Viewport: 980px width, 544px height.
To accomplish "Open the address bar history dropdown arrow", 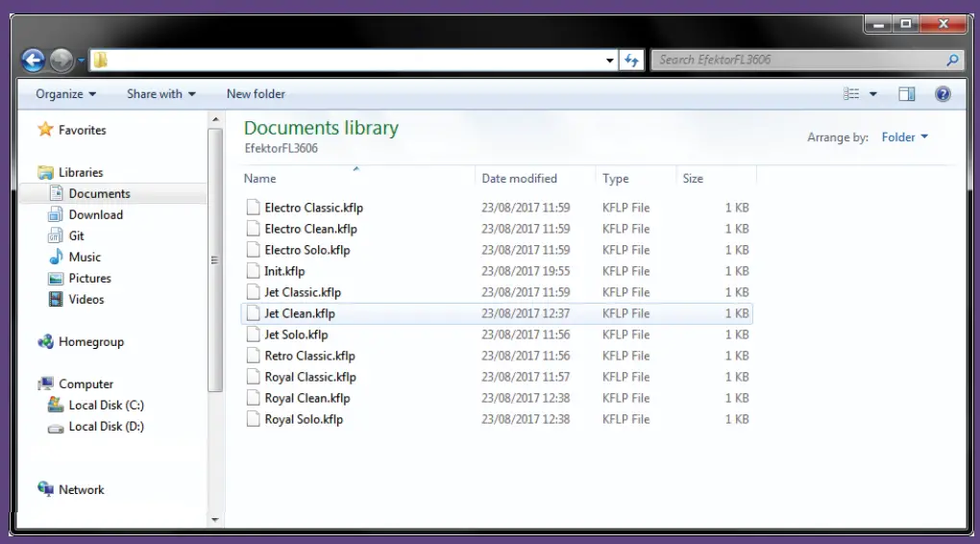I will point(610,61).
